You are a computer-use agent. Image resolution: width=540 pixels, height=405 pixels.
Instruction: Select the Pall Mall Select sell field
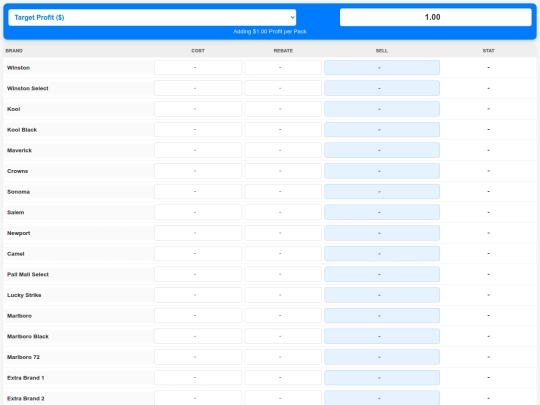382,274
